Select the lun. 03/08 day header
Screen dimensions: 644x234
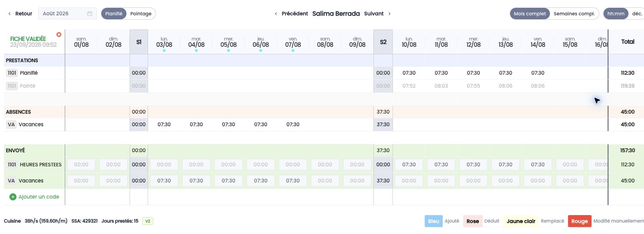coord(164,42)
